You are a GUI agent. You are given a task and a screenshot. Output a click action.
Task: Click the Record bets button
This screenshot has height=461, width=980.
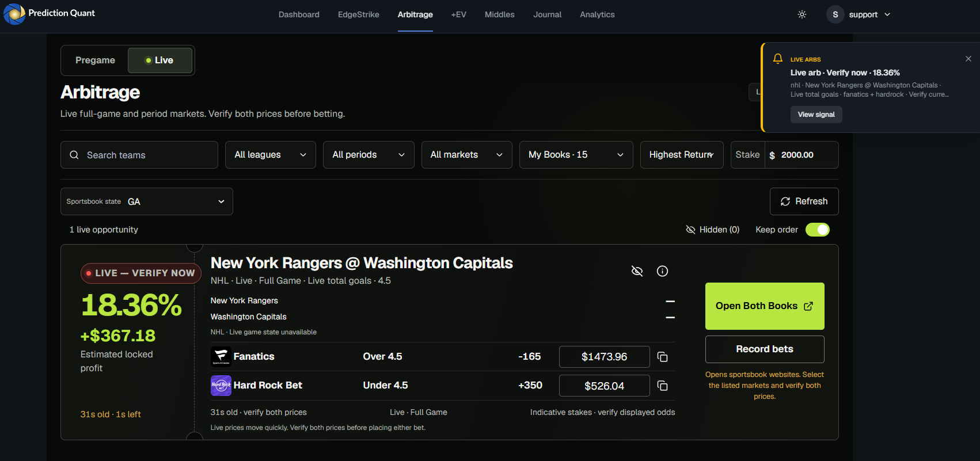(765, 349)
